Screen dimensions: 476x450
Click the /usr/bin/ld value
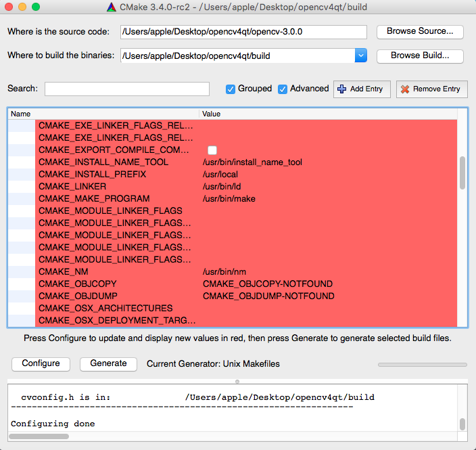click(222, 187)
